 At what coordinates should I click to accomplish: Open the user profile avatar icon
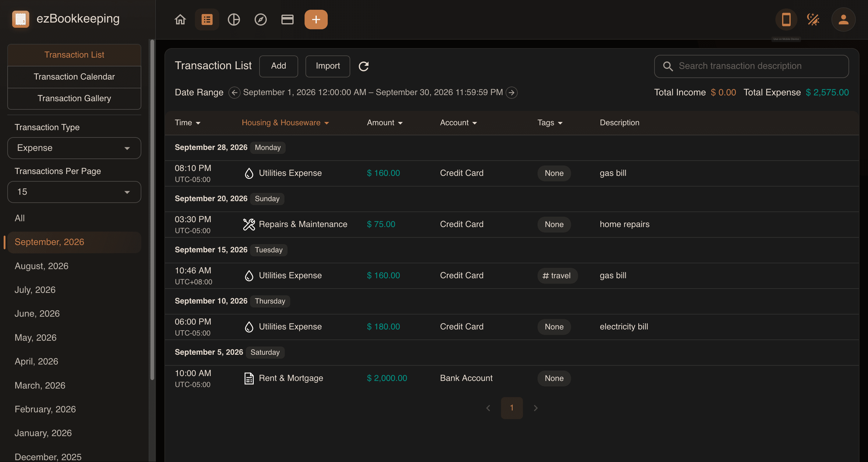click(x=843, y=20)
